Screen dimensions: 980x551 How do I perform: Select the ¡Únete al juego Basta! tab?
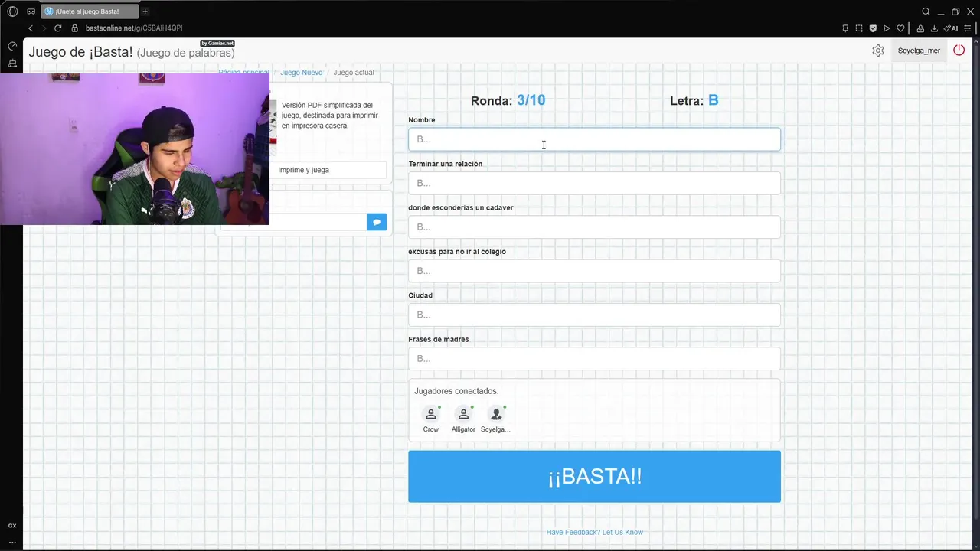88,11
